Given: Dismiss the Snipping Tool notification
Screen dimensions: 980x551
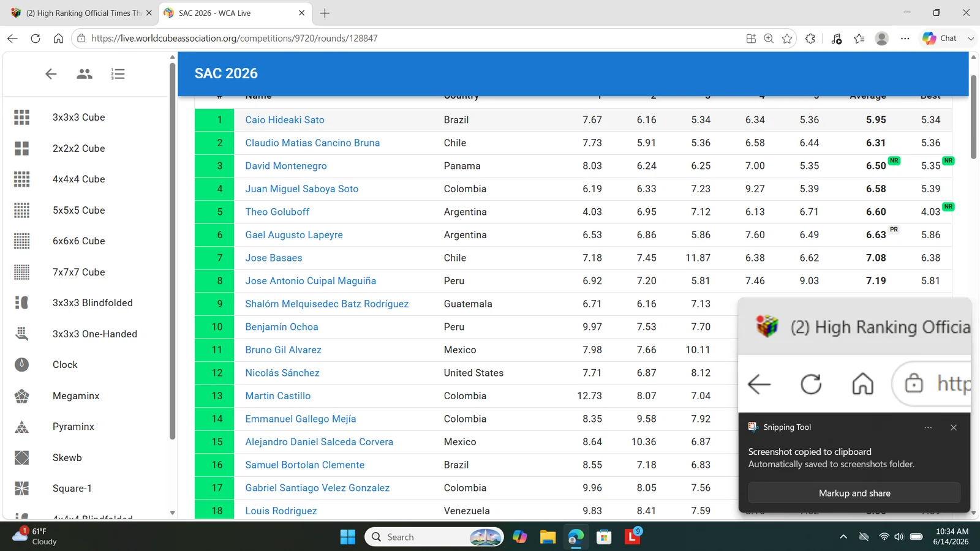Looking at the screenshot, I should pyautogui.click(x=954, y=427).
